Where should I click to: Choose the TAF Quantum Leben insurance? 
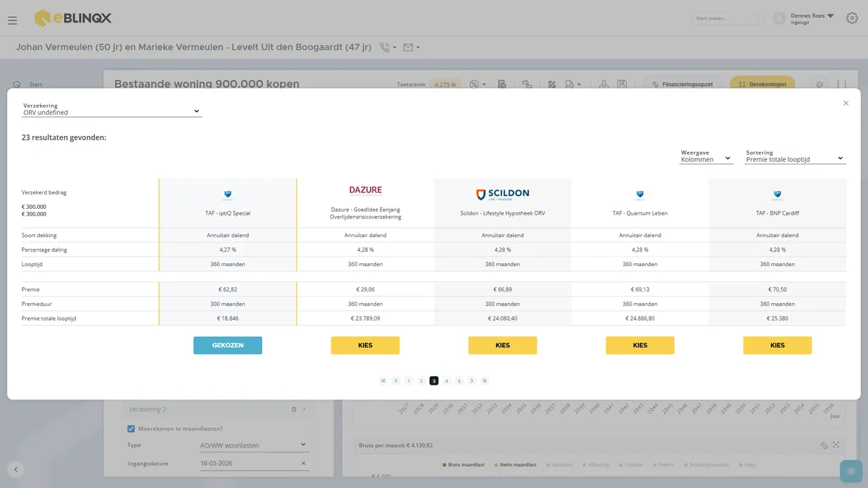(640, 346)
